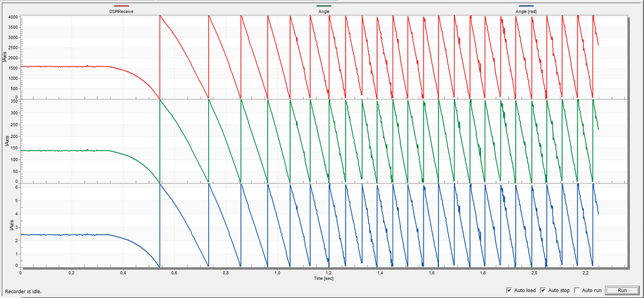The image size is (644, 298).
Task: Click the 4000 tick on the top chart
Action: 13,17
